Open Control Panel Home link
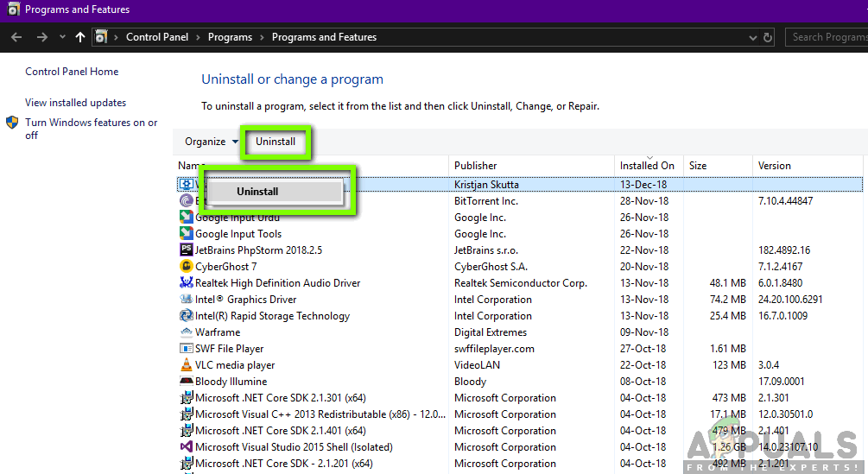868x474 pixels. [x=72, y=72]
